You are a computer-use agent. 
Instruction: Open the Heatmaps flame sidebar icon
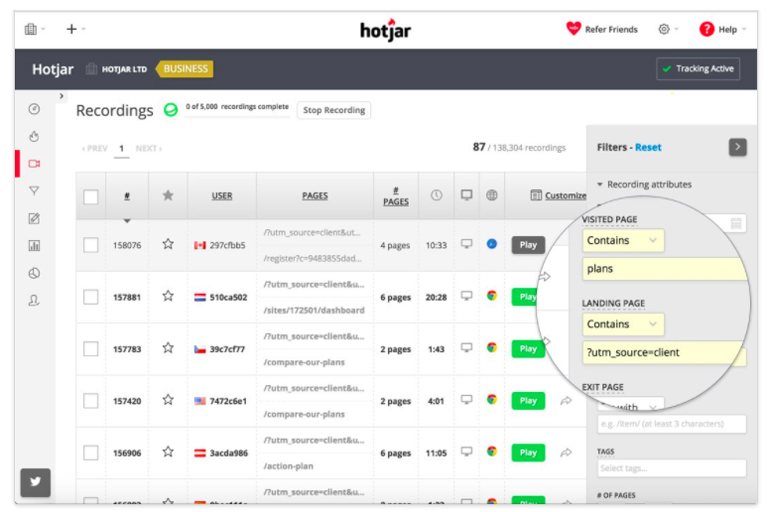tap(34, 136)
